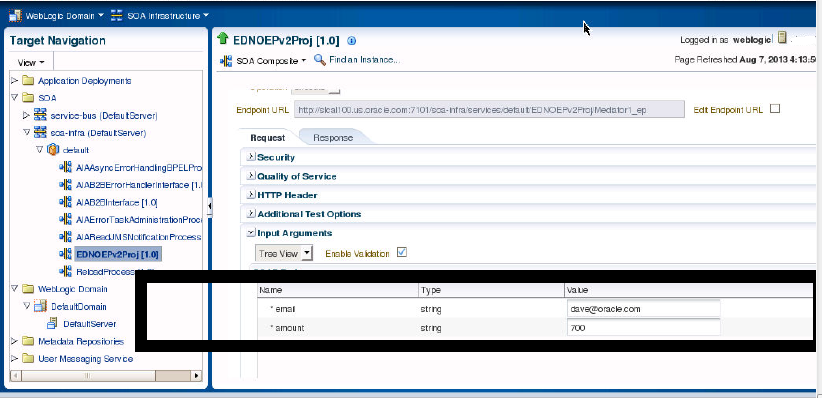
Task: Click the default partition icon
Action: [x=53, y=149]
